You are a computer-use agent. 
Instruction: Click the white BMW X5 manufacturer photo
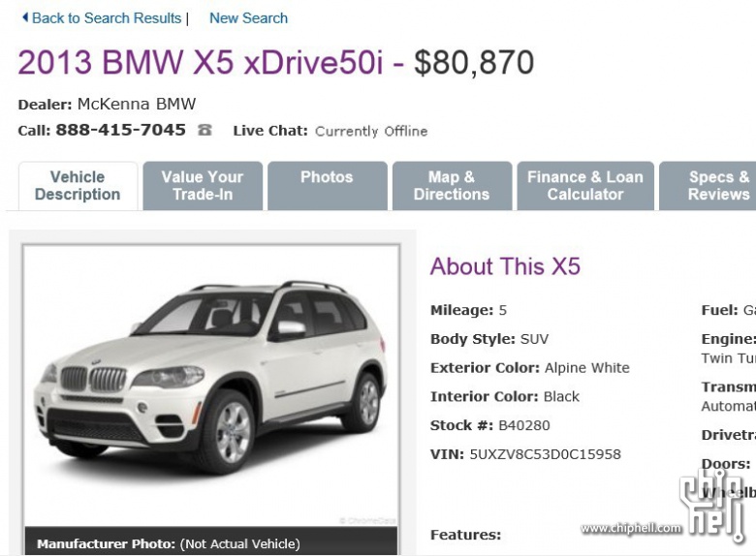211,386
